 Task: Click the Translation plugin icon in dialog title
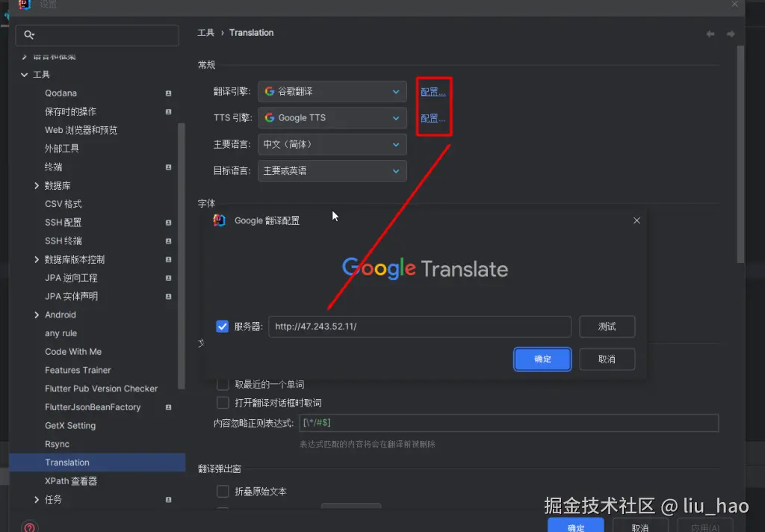point(220,220)
